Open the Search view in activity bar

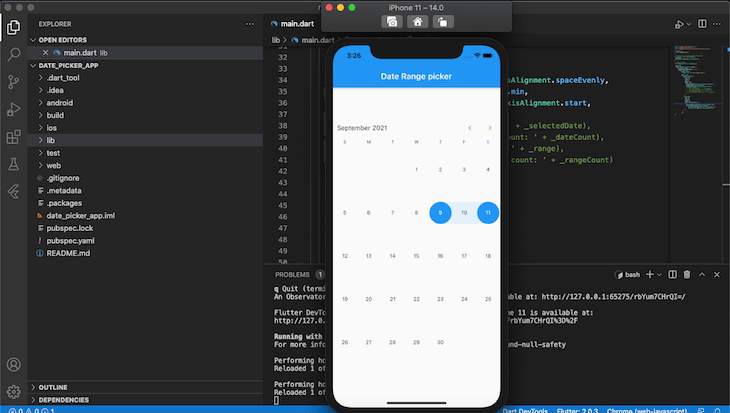pyautogui.click(x=14, y=54)
